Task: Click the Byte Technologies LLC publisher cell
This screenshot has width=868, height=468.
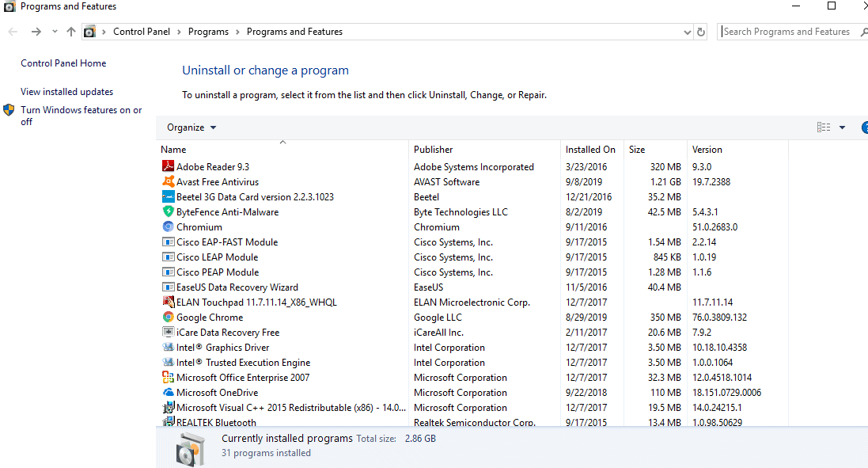Action: pyautogui.click(x=461, y=212)
